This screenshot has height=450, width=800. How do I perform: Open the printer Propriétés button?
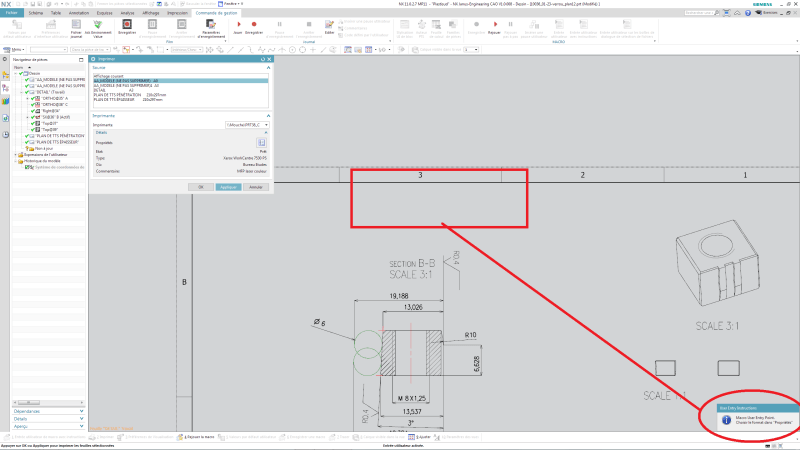(x=261, y=143)
